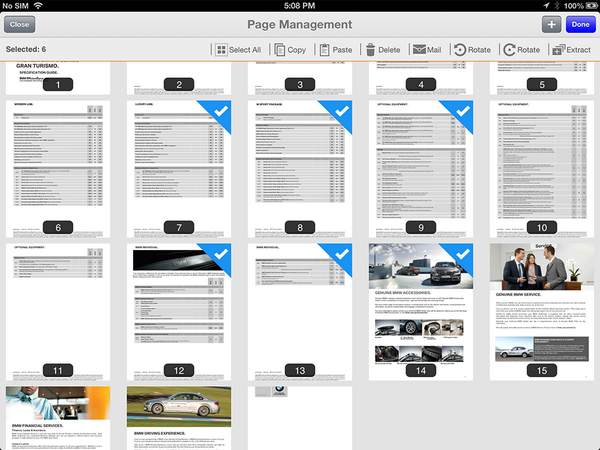Tap the Copy pages icon
The image size is (600, 450).
280,50
